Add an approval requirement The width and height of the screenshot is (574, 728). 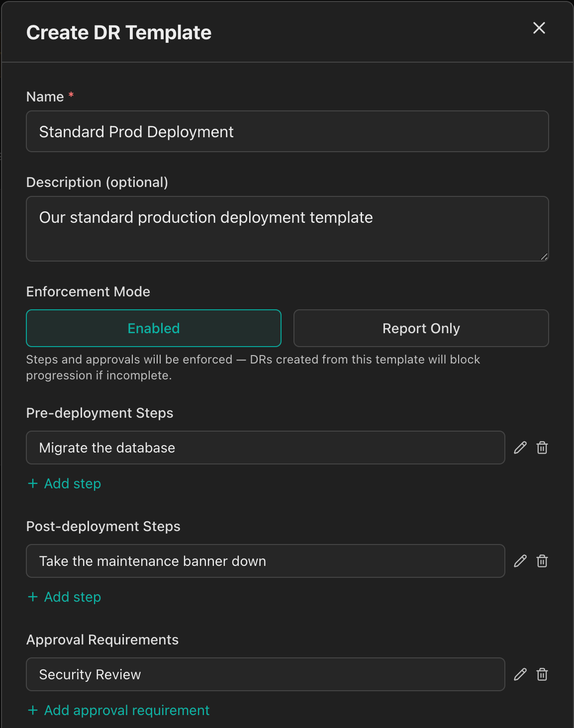(119, 710)
